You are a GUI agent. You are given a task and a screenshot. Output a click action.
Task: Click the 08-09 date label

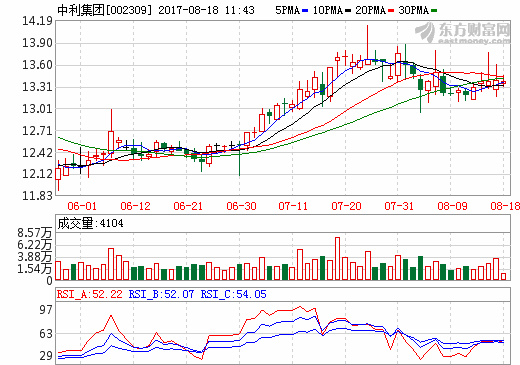pos(452,206)
